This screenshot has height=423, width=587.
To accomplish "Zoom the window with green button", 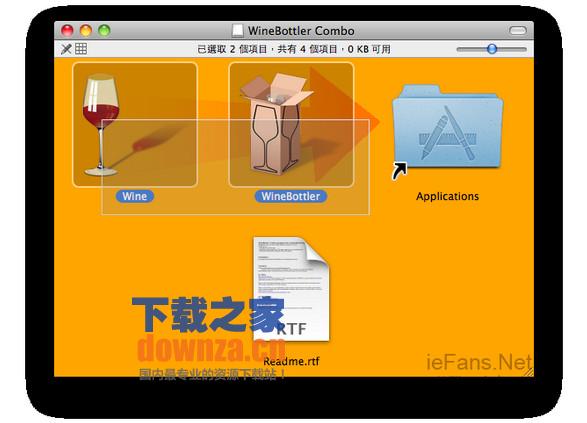I will [x=104, y=30].
